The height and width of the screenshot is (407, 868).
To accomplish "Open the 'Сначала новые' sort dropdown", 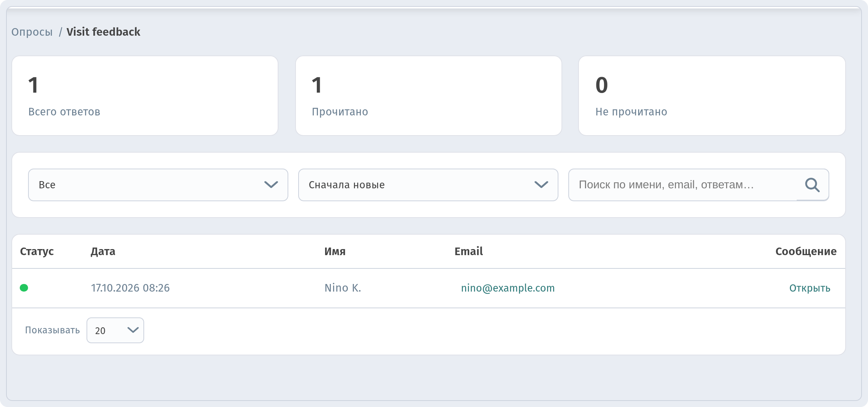I will pyautogui.click(x=428, y=185).
